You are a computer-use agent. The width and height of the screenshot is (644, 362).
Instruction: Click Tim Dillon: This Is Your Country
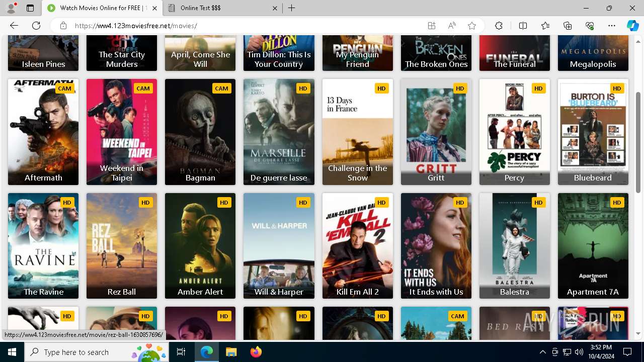(x=279, y=59)
